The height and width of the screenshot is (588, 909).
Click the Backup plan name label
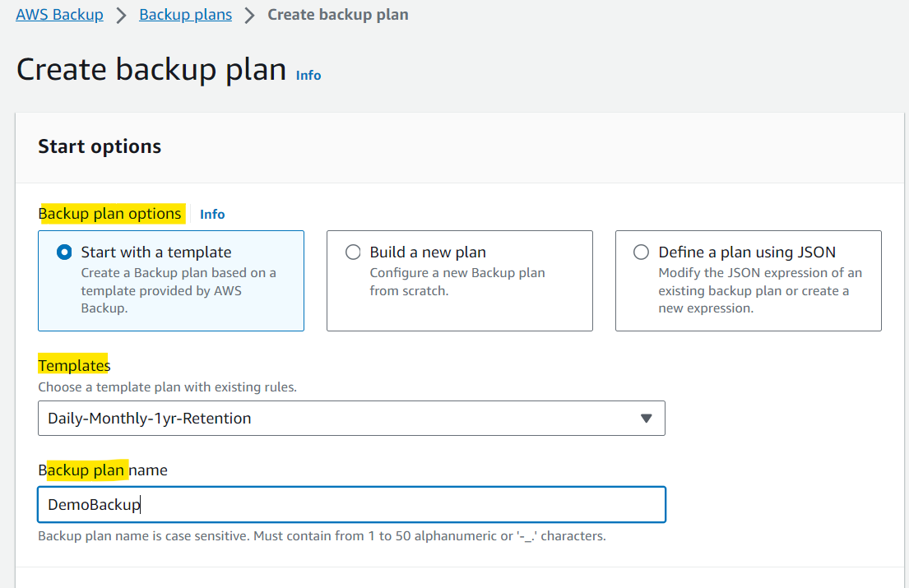(x=103, y=470)
